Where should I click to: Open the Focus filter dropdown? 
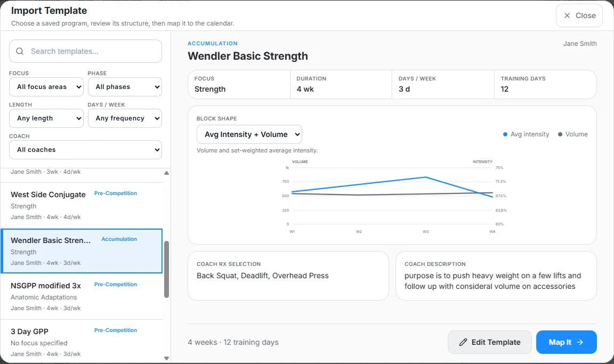pos(46,87)
